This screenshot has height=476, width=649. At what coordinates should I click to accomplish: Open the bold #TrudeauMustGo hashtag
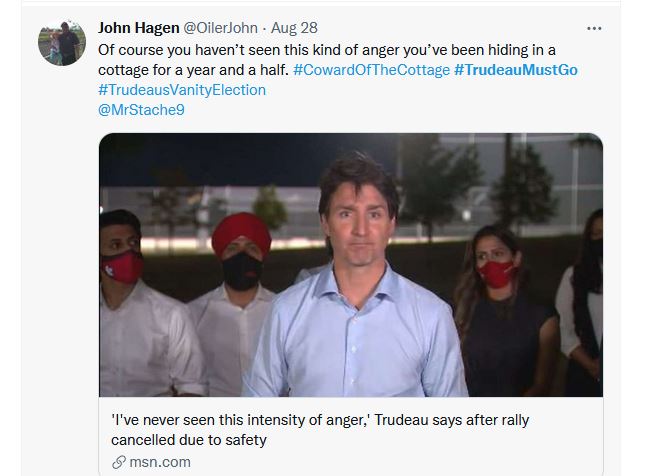(x=516, y=70)
